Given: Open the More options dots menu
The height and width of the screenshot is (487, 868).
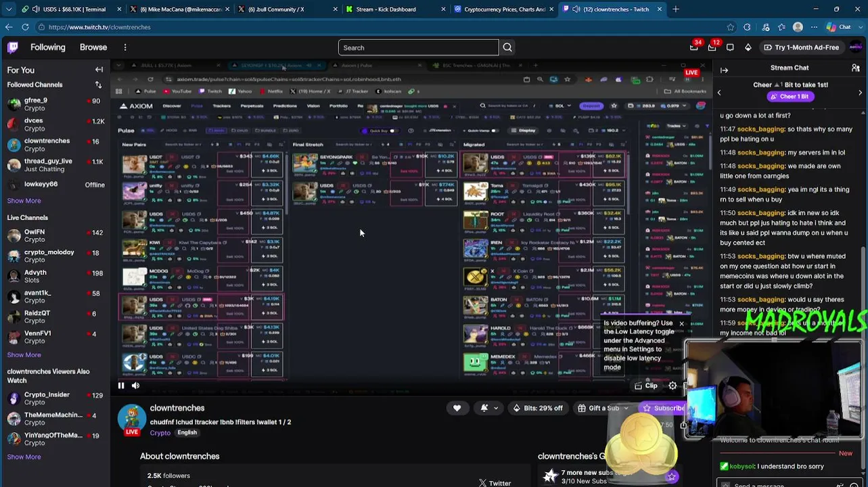Looking at the screenshot, I should tap(125, 47).
